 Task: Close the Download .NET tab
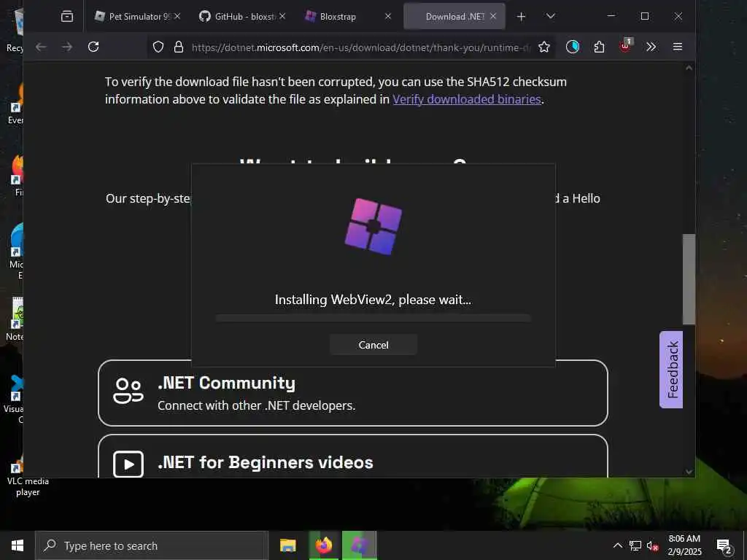494,16
